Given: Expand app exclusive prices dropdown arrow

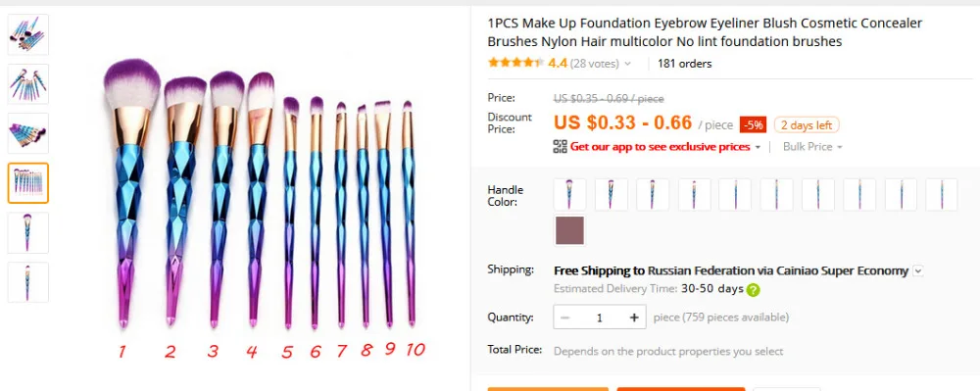Looking at the screenshot, I should click(759, 147).
